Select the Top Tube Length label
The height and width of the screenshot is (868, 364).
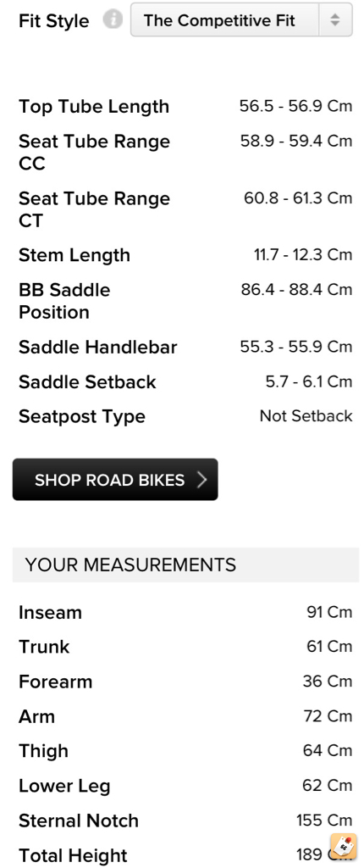[94, 106]
